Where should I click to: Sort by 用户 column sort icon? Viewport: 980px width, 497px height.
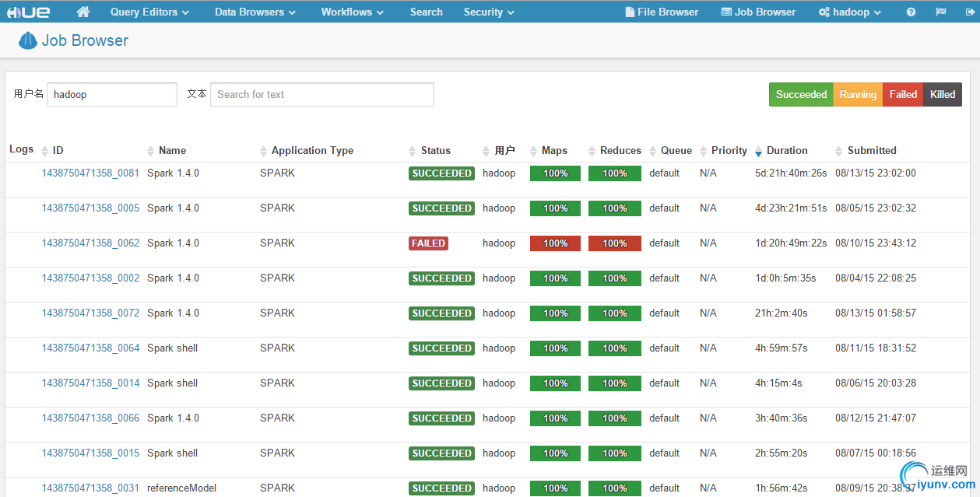(x=486, y=151)
